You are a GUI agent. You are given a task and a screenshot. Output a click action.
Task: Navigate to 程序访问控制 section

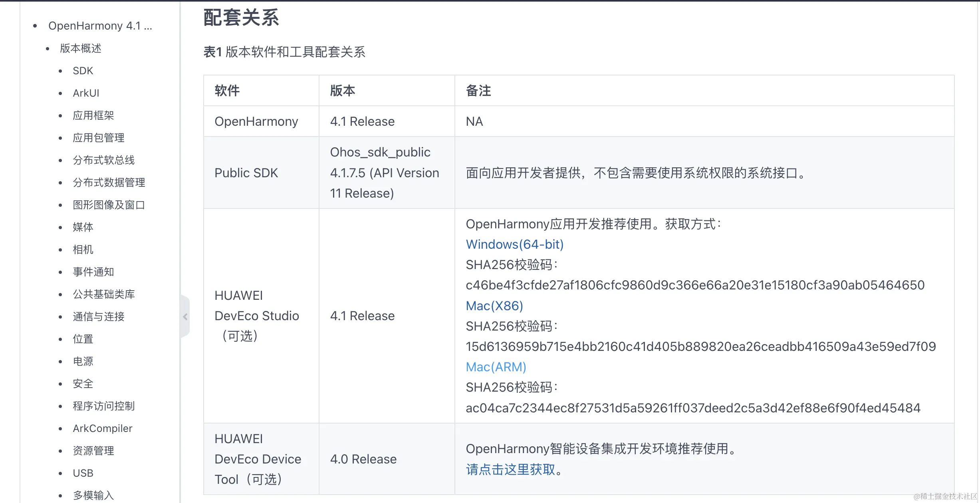coord(103,406)
